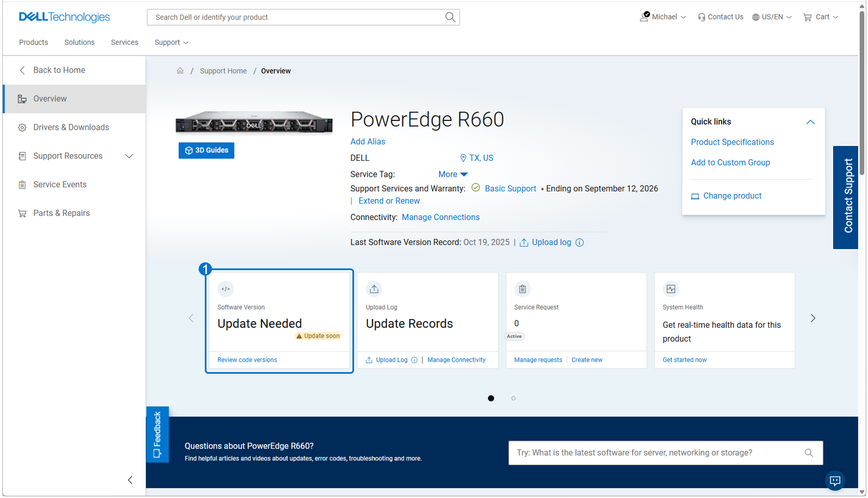The height and width of the screenshot is (498, 868).
Task: Open the 3D Guides button
Action: pos(206,150)
